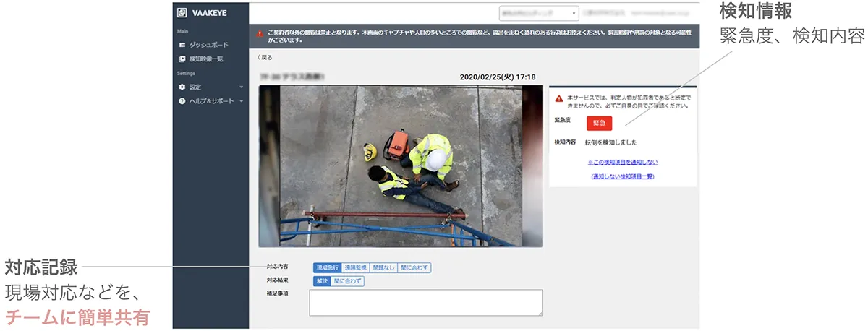Click the ヘルプ&サポート question mark icon
Screen dimensions: 868x331
182,100
